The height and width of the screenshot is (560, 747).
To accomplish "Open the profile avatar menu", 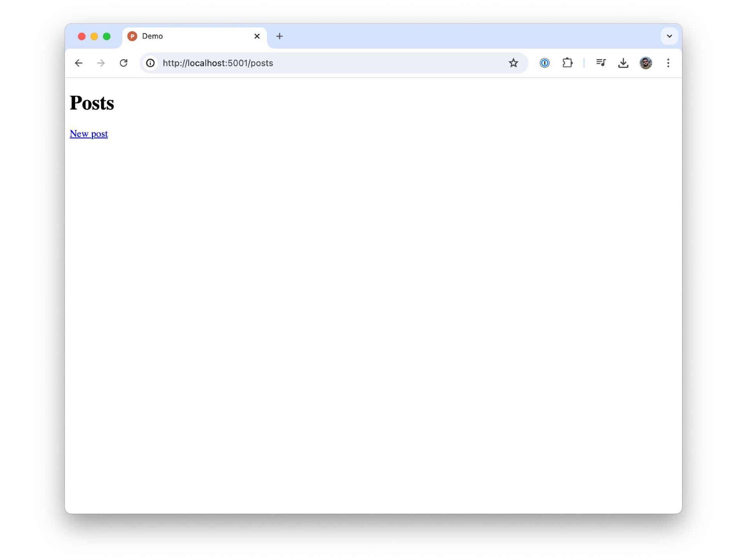I will point(645,63).
